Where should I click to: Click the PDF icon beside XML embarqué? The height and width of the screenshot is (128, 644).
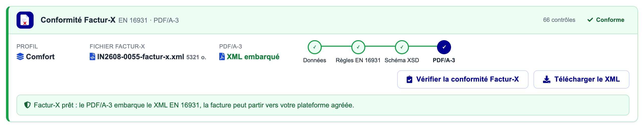point(222,57)
